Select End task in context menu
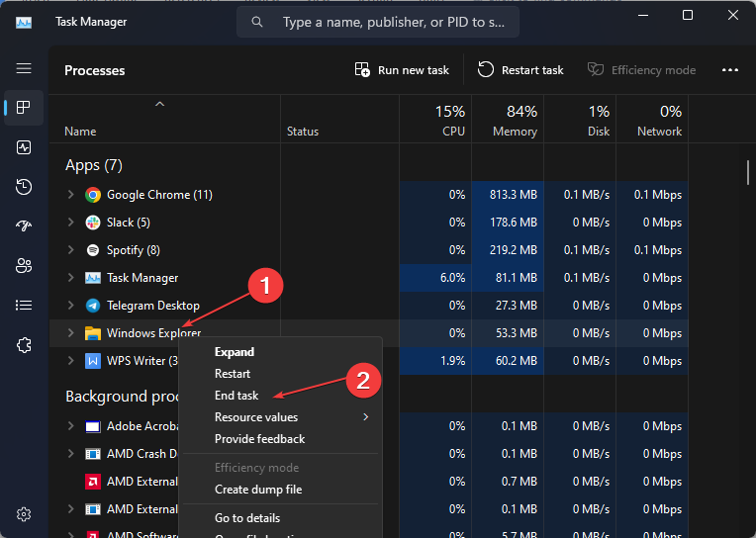Screen dimensions: 756x538 point(236,396)
